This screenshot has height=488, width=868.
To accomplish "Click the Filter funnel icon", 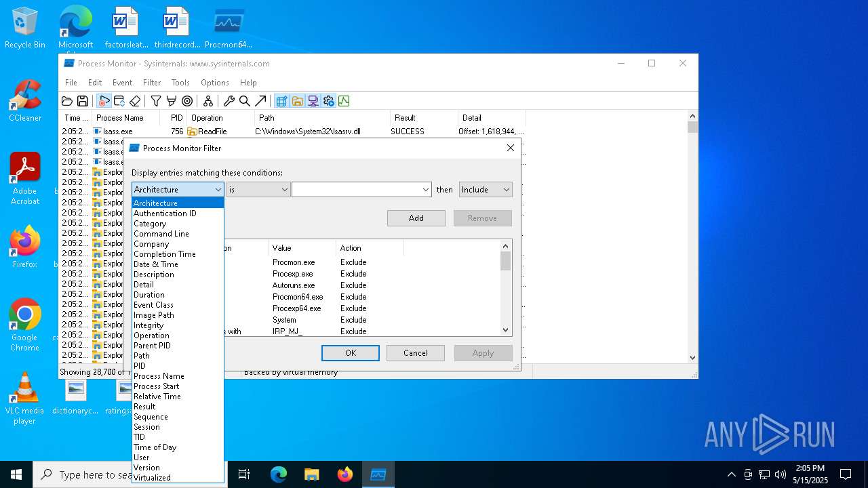I will (156, 101).
